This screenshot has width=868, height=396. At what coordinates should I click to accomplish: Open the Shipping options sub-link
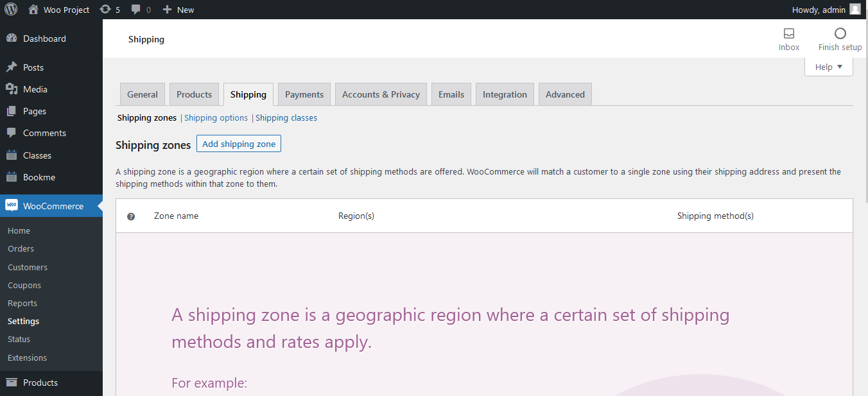pos(216,118)
